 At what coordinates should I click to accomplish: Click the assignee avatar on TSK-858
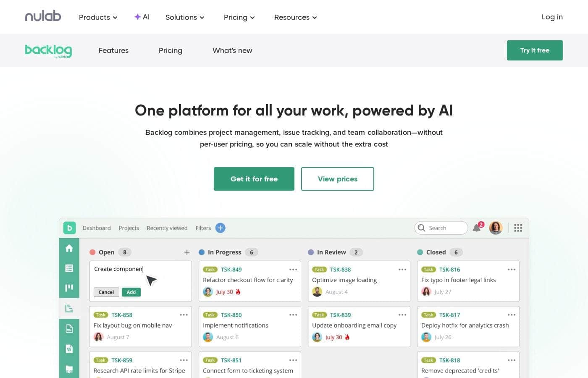coord(99,337)
